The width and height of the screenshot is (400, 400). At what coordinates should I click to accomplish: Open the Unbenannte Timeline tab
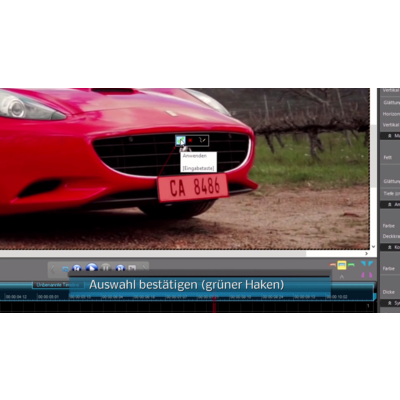click(x=57, y=285)
